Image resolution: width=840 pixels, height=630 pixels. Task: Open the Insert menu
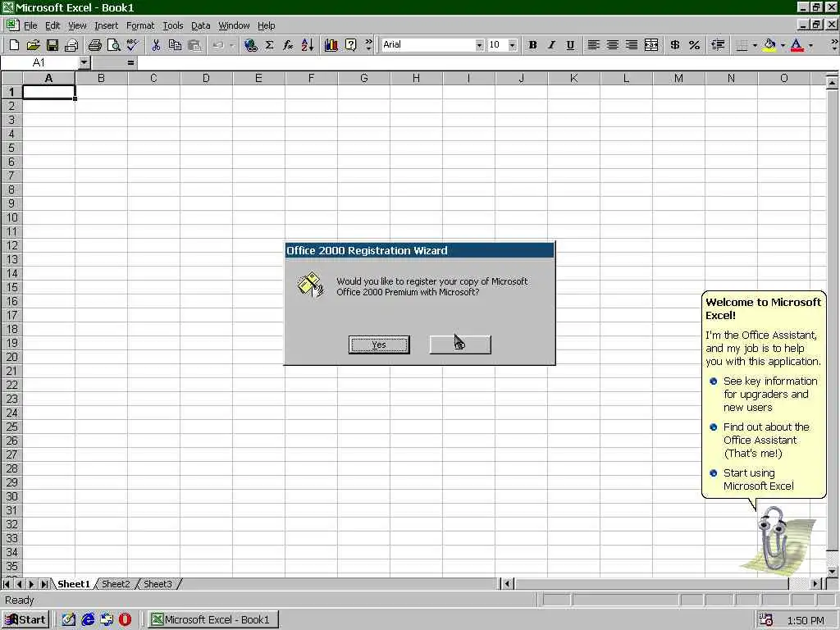pos(106,25)
